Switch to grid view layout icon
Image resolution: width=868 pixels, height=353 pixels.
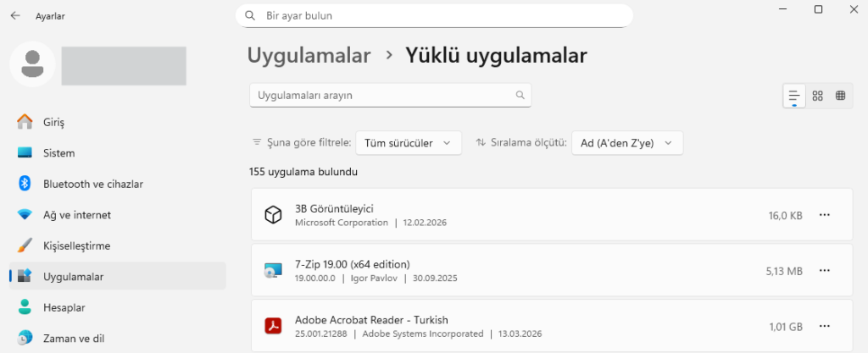click(x=817, y=96)
